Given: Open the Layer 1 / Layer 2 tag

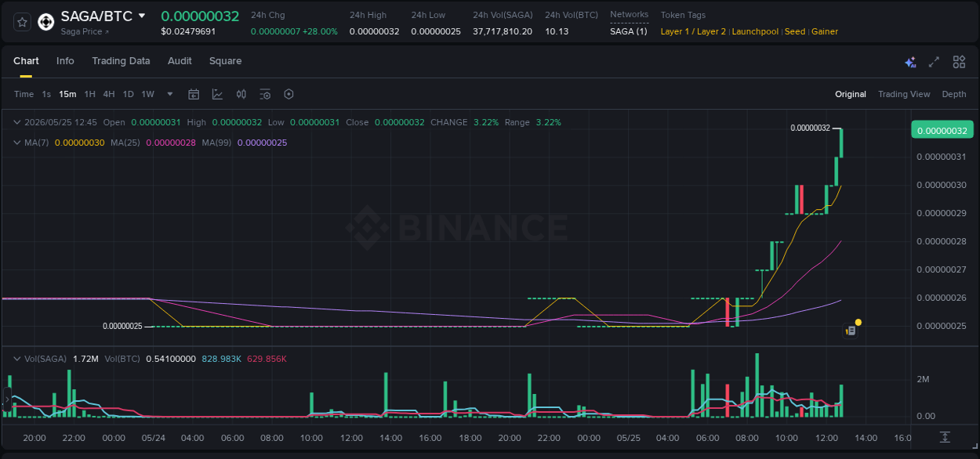Looking at the screenshot, I should pos(693,31).
